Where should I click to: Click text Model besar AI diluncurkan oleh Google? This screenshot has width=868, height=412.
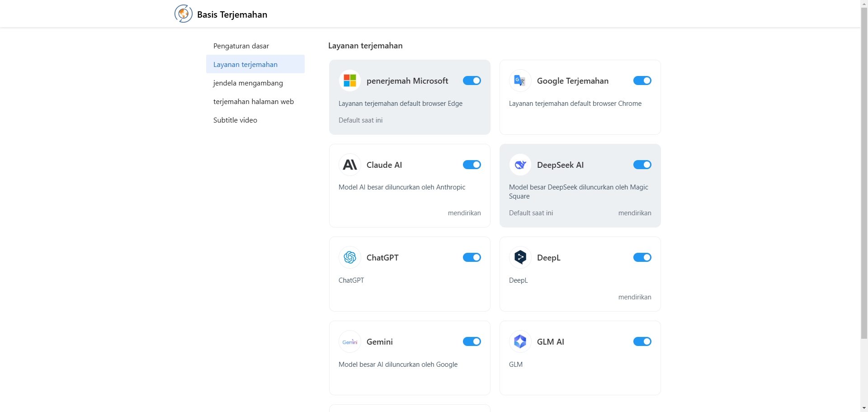click(398, 365)
